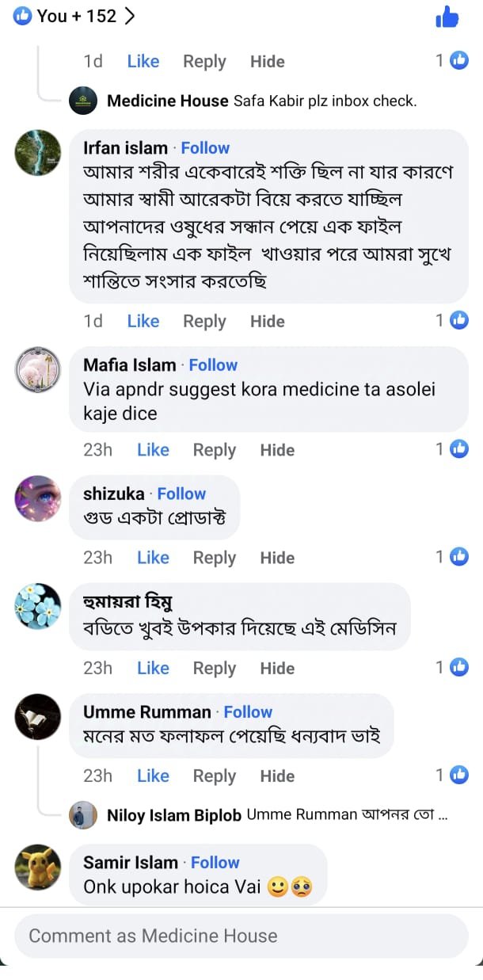Reply to shizuka's comment
Image resolution: width=483 pixels, height=980 pixels.
click(215, 558)
